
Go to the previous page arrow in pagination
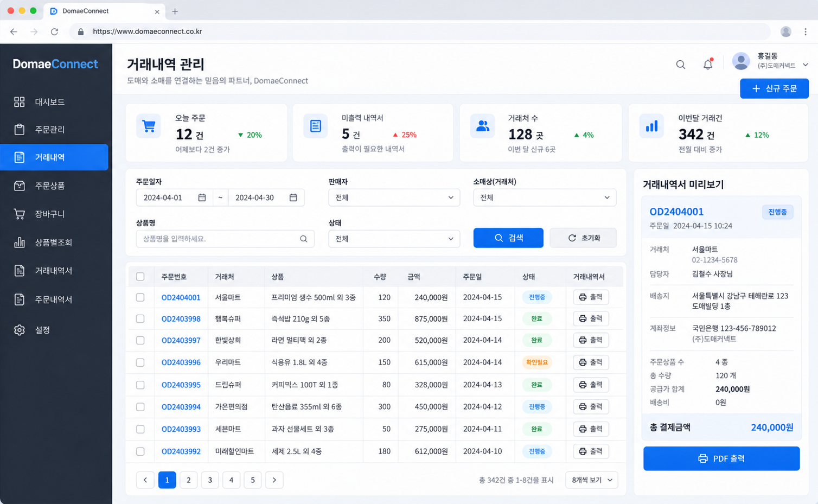tap(145, 480)
